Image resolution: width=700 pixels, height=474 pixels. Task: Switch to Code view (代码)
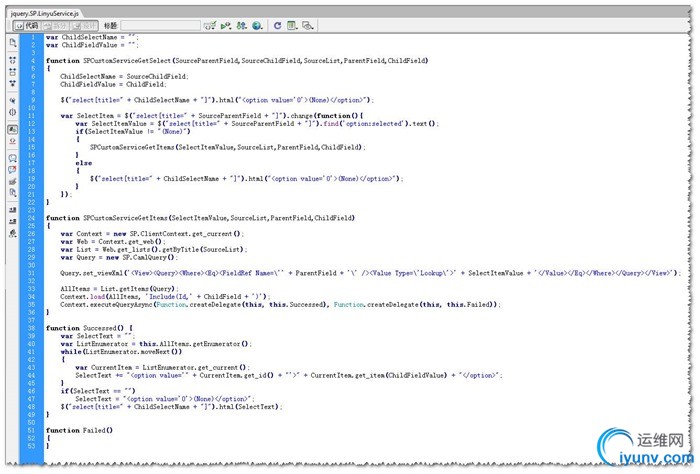click(27, 26)
